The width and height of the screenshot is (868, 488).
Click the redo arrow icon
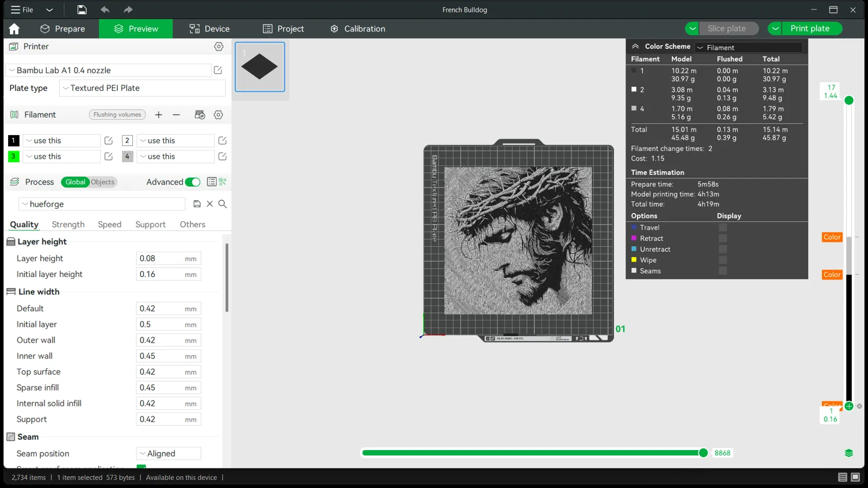[x=128, y=10]
